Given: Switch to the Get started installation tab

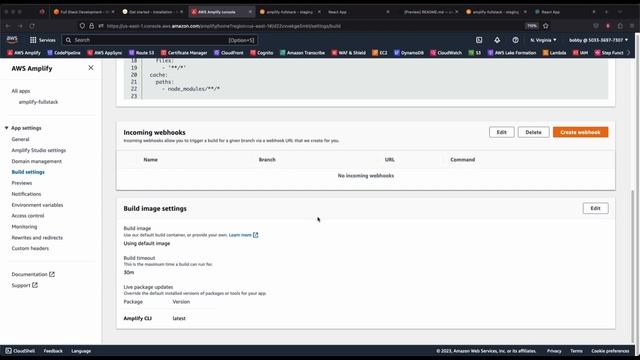Looking at the screenshot, I should coord(152,12).
